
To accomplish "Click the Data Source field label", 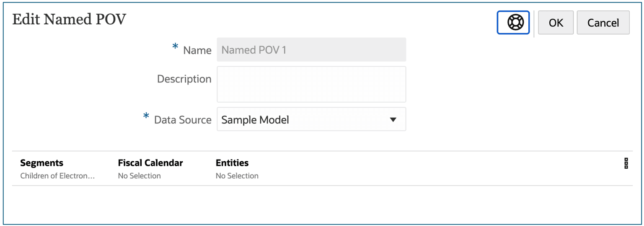I will [183, 120].
